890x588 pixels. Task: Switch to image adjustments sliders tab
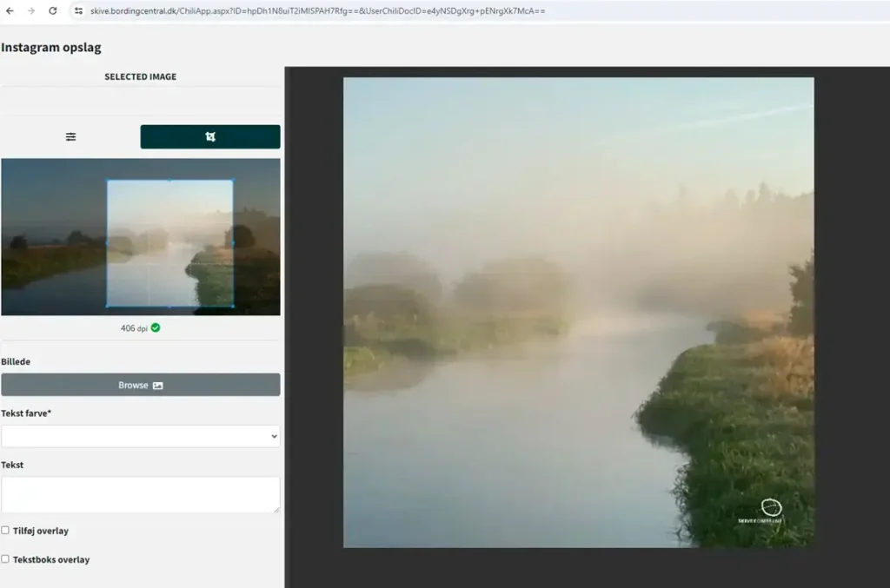tap(70, 136)
